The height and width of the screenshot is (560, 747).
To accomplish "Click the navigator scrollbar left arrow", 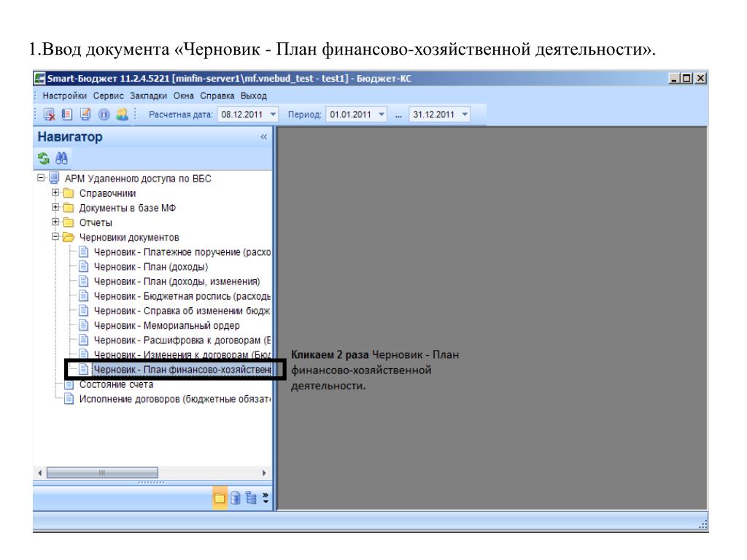I will (x=40, y=472).
